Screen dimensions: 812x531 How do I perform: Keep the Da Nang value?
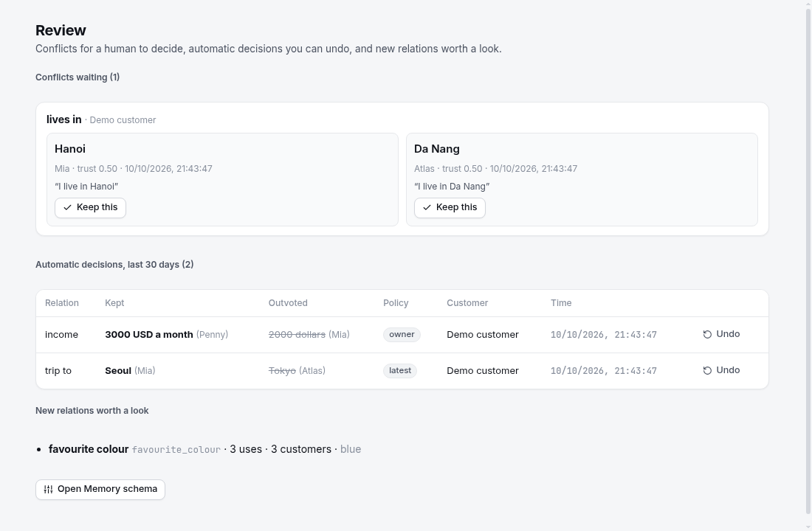450,207
